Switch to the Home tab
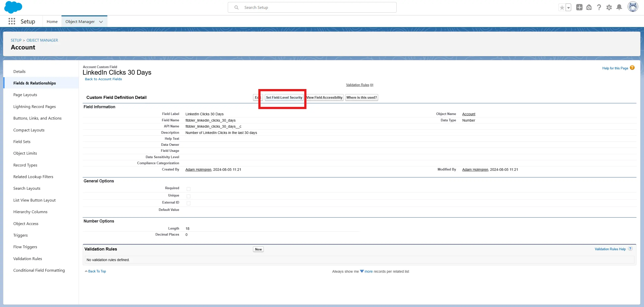Screen dimensions: 644x307 coord(52,22)
